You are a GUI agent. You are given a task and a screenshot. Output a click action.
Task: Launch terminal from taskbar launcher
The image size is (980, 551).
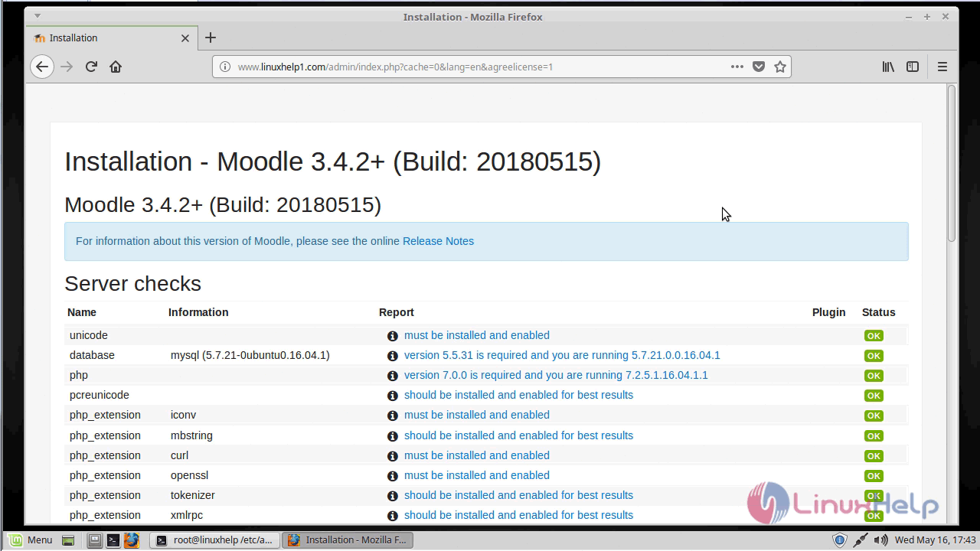[113, 540]
